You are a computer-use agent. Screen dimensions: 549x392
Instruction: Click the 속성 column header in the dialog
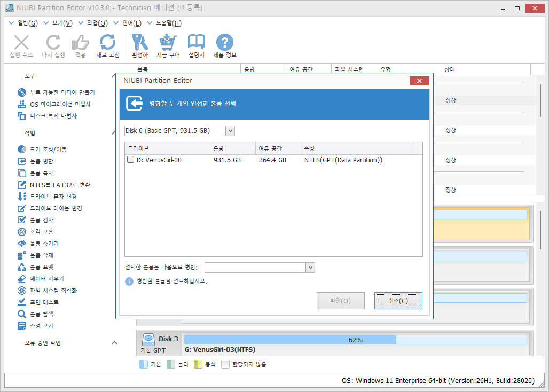(357, 148)
